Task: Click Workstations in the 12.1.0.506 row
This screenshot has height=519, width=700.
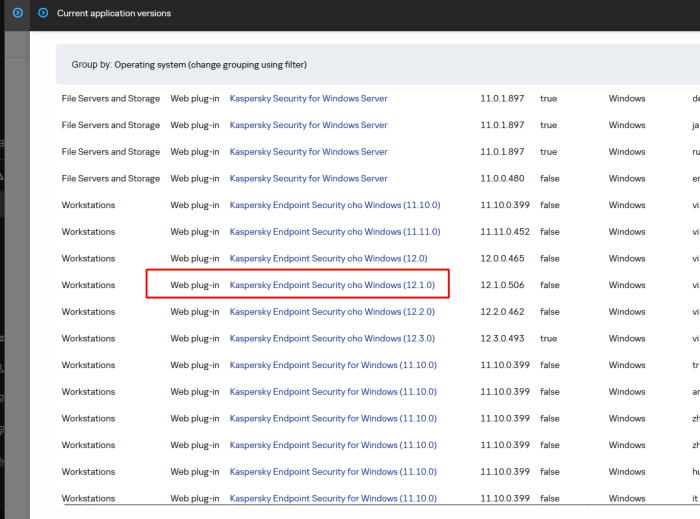Action: click(x=88, y=285)
